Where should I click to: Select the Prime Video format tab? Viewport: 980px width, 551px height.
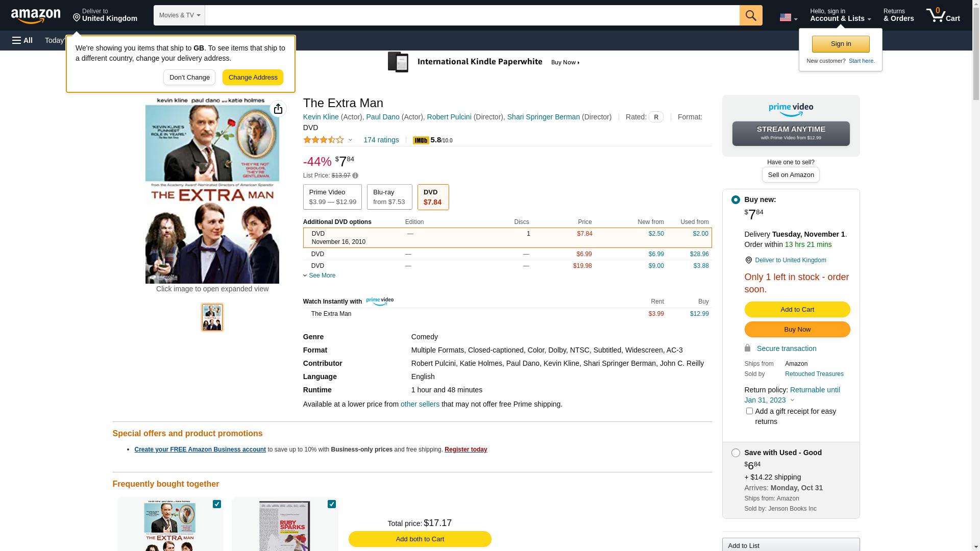click(332, 197)
